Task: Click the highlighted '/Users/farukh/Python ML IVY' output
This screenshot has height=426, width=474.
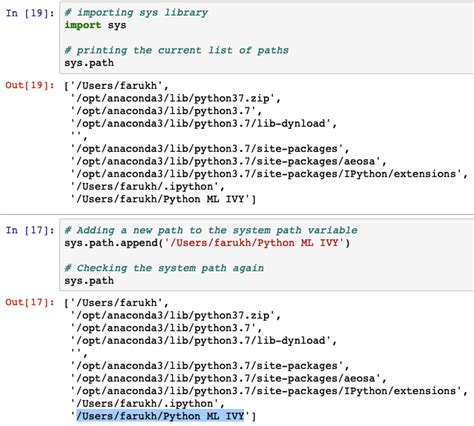Action: (x=160, y=416)
